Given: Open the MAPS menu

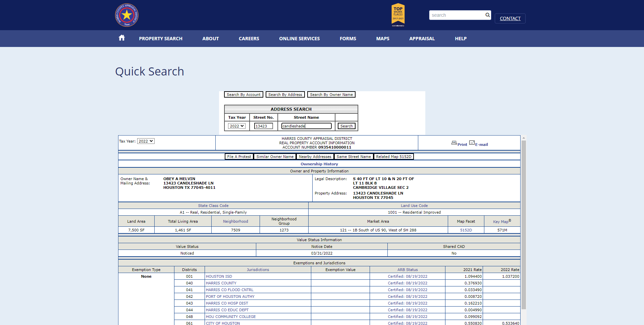Looking at the screenshot, I should coord(383,39).
